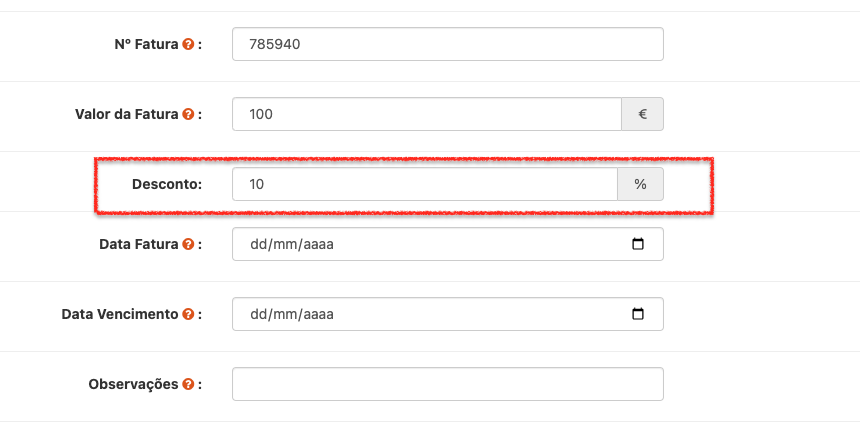This screenshot has height=425, width=860.
Task: Click the Valor da Fatura label text
Action: pos(126,115)
